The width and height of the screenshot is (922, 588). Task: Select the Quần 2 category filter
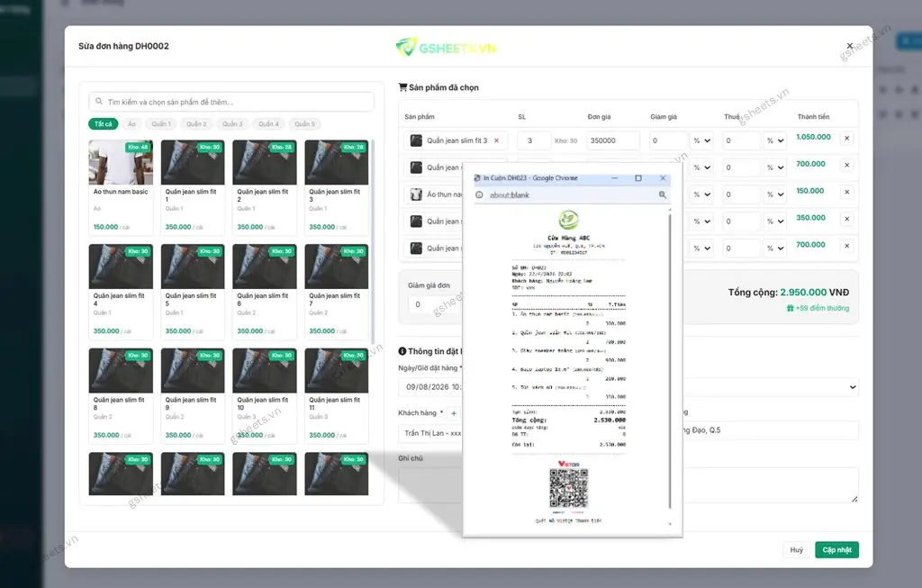[196, 124]
